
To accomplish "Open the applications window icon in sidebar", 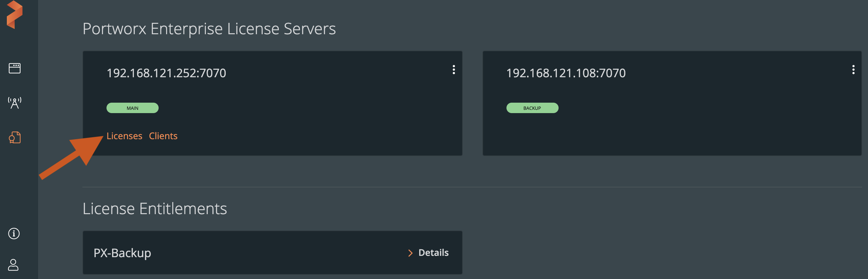I will (x=14, y=68).
